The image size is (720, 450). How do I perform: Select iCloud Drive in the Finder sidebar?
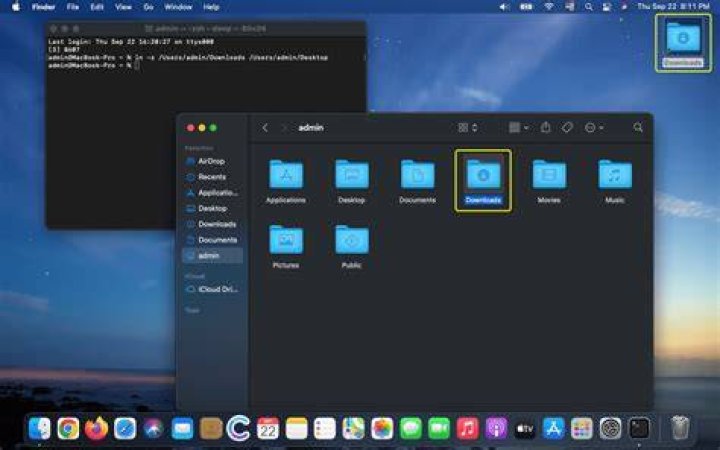click(x=213, y=289)
